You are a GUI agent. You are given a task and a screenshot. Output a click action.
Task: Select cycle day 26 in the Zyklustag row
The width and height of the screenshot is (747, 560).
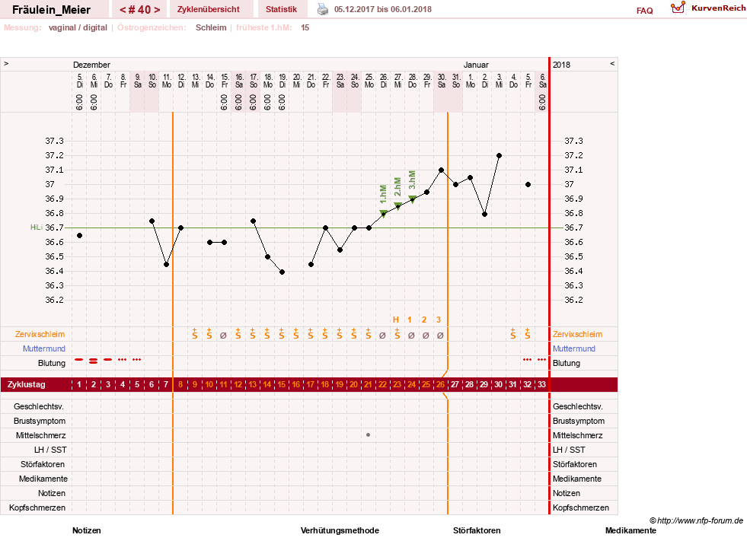441,384
